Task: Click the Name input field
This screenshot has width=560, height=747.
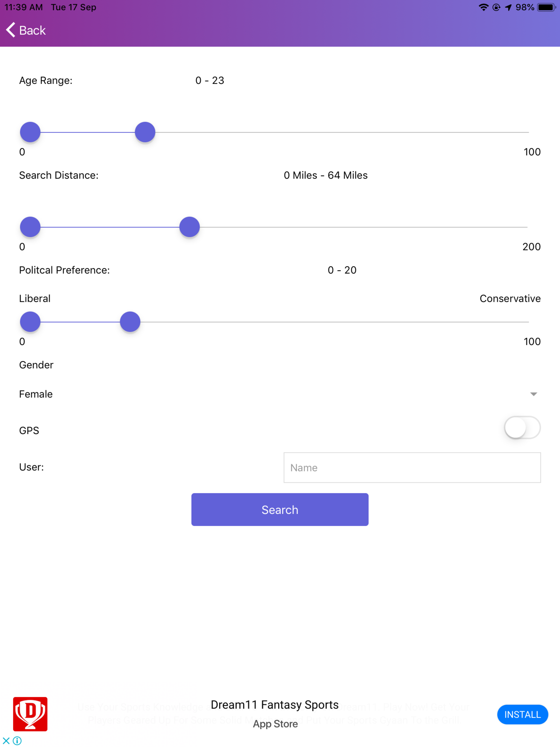Action: pos(412,468)
